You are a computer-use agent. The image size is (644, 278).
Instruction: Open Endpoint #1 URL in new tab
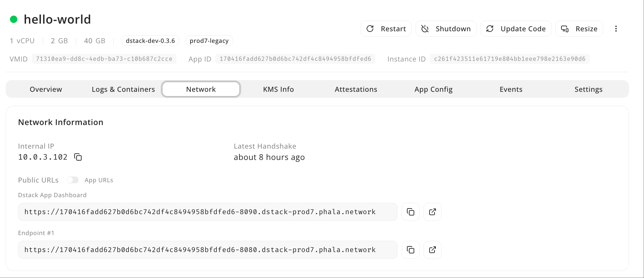point(433,250)
